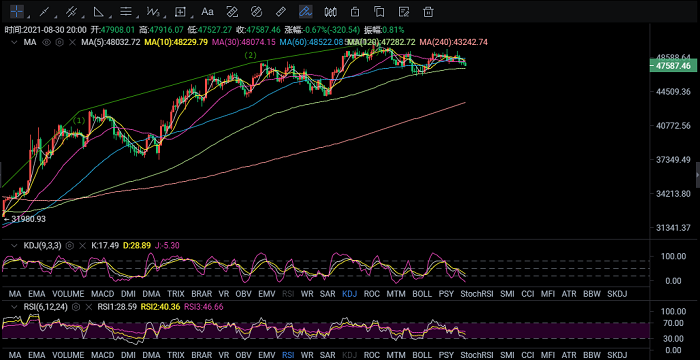
Task: Select BOLL in the lower indicator row
Action: [x=422, y=356]
